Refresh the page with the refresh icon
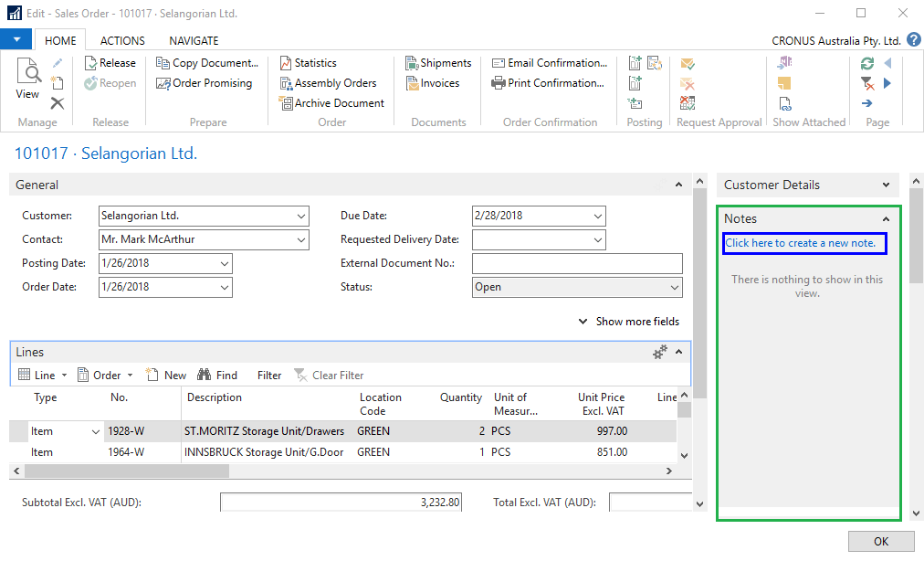The image size is (924, 561). coord(866,63)
